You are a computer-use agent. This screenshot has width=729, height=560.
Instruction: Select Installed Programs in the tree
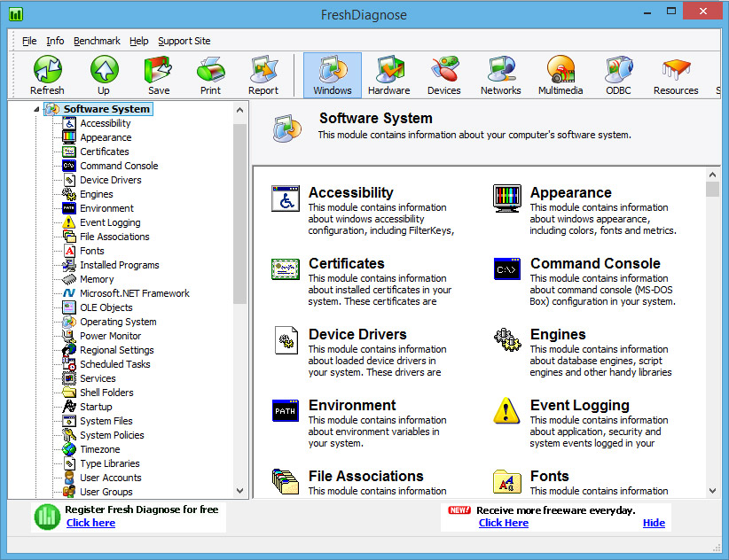pos(119,265)
